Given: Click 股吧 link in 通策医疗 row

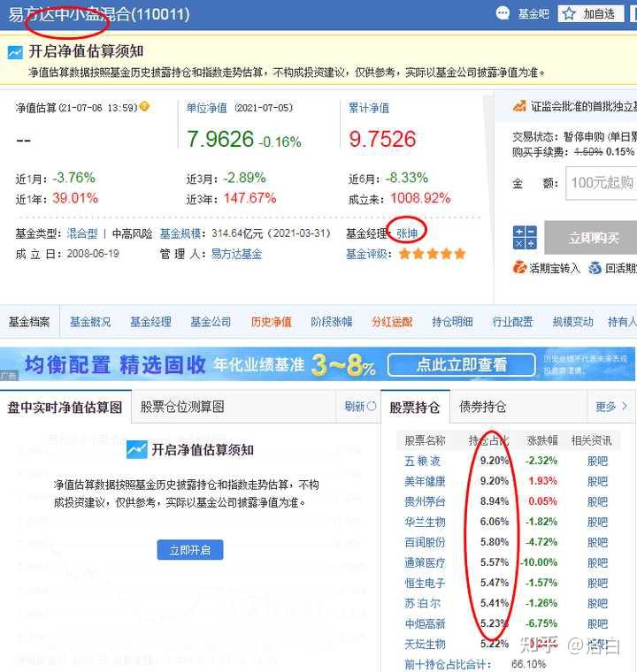Looking at the screenshot, I should click(597, 562).
